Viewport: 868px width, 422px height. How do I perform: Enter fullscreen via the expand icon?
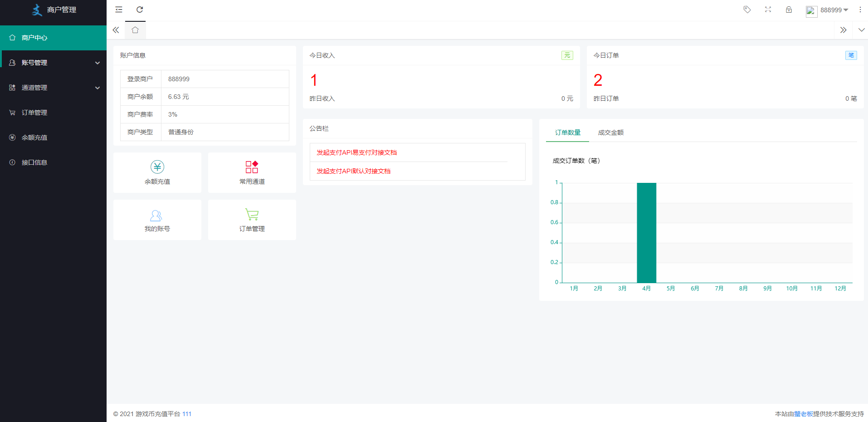pos(768,10)
